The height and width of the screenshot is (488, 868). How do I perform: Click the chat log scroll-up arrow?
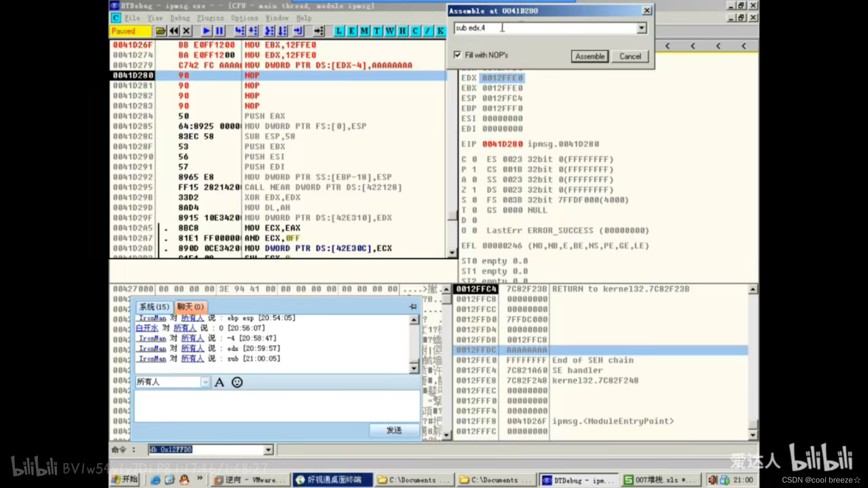[414, 320]
